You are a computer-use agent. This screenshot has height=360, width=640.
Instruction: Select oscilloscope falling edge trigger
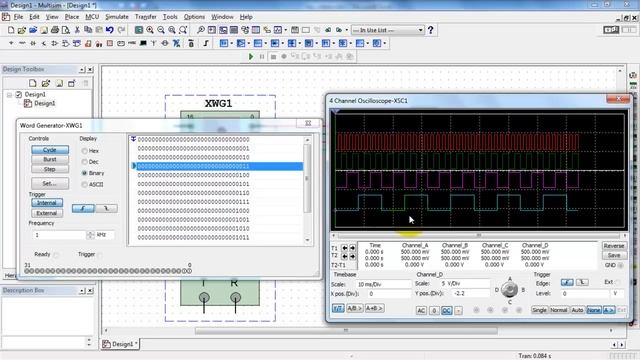point(582,282)
